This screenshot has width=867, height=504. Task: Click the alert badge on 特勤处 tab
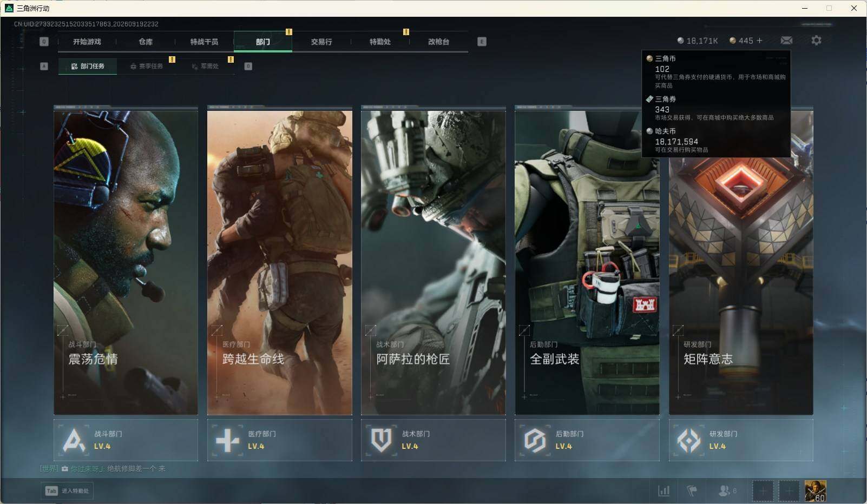(406, 32)
